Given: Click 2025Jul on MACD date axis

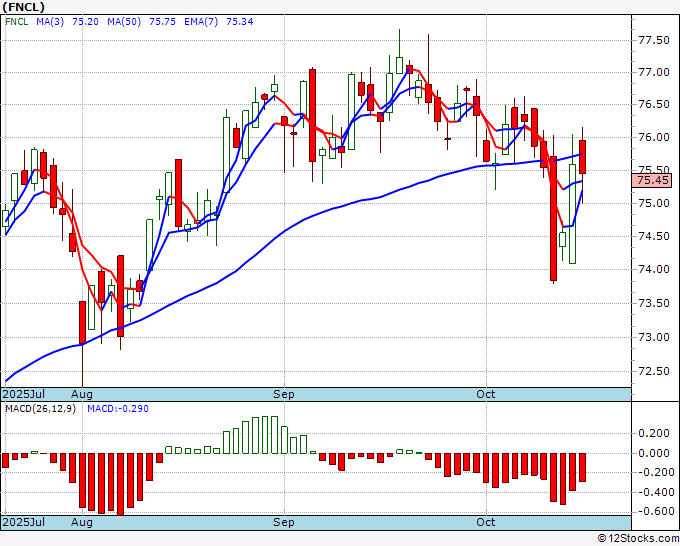Looking at the screenshot, I should (23, 522).
